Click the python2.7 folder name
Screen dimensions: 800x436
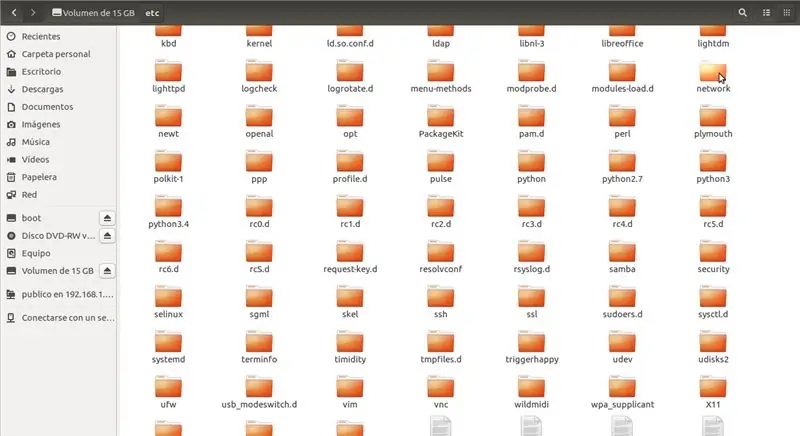[622, 179]
